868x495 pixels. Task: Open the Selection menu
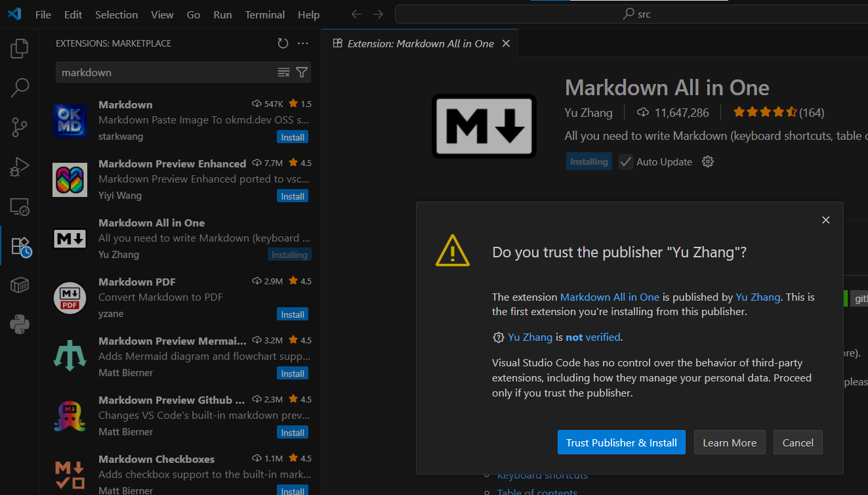[116, 14]
